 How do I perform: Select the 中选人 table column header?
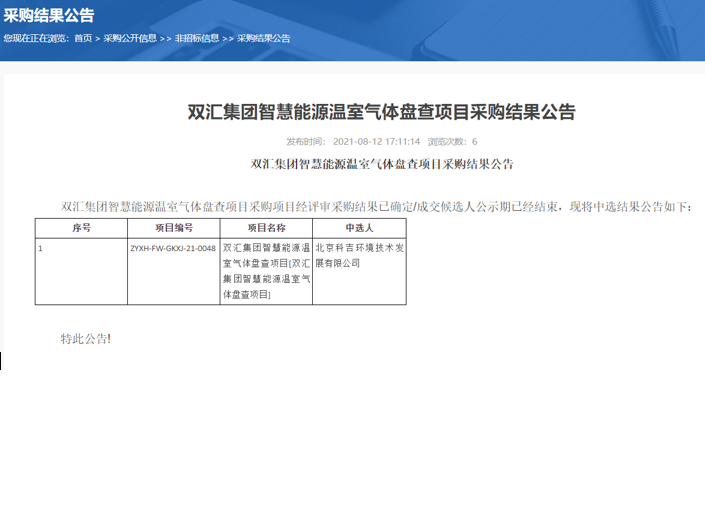[x=358, y=229]
